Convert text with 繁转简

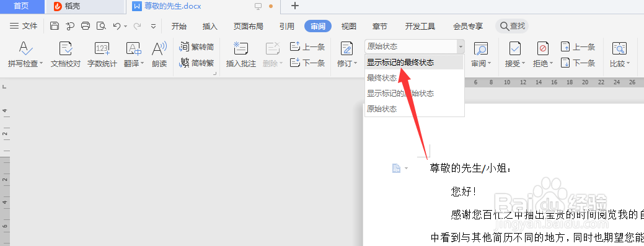pos(196,47)
